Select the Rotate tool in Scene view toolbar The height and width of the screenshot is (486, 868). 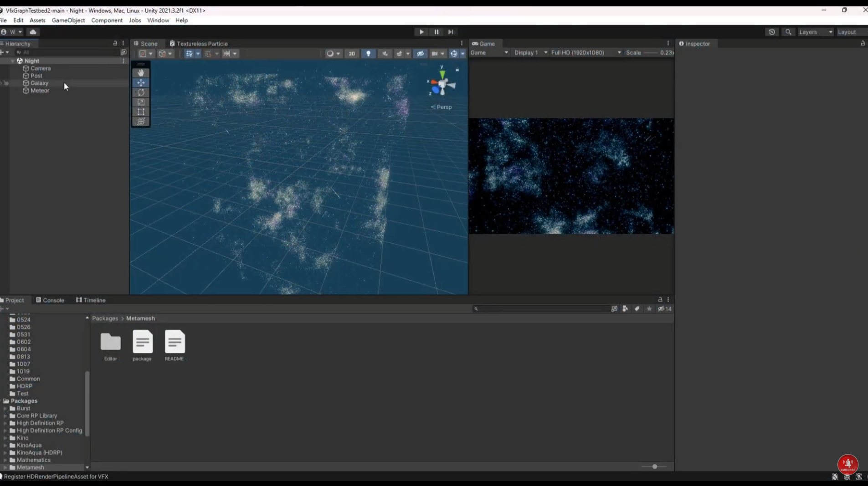pos(141,92)
